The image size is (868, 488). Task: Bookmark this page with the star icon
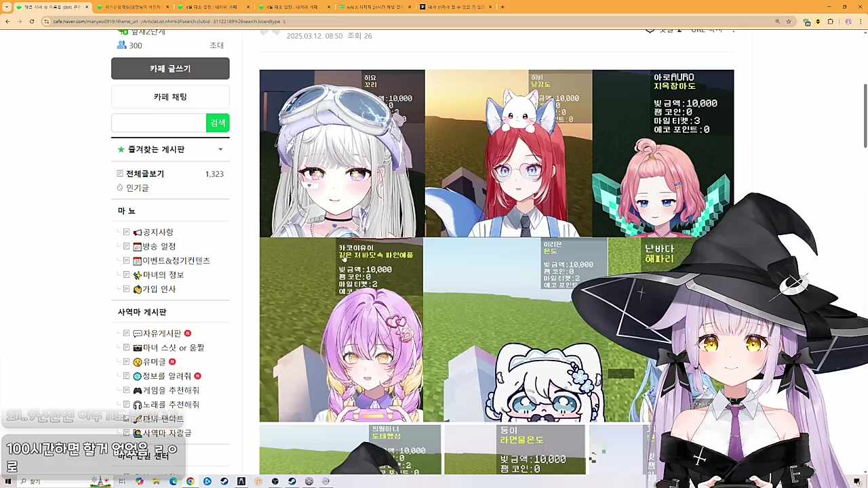789,22
